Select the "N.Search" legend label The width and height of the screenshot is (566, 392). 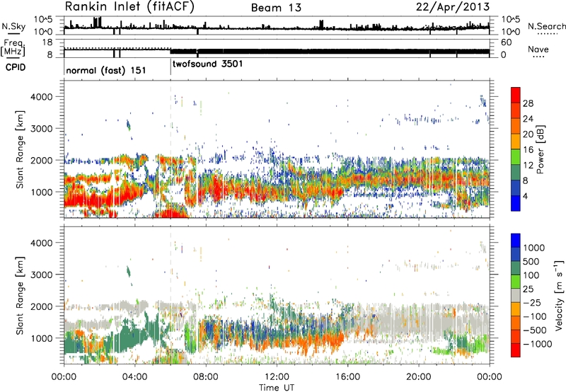547,26
